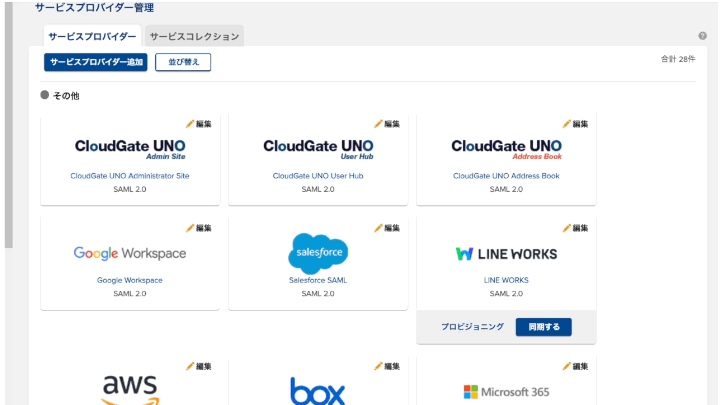Switch to the サービスプロバイダー tab
This screenshot has width=720, height=405.
pos(92,36)
